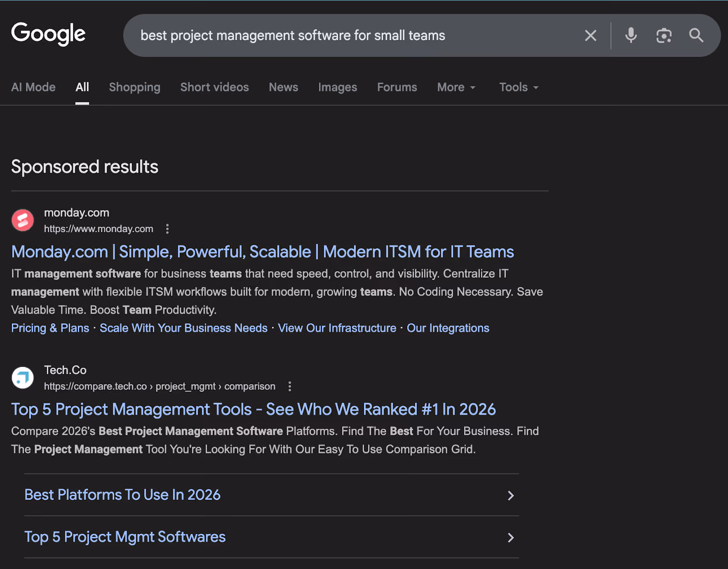This screenshot has height=569, width=728.
Task: Click the Tech.Co site name
Action: [65, 371]
